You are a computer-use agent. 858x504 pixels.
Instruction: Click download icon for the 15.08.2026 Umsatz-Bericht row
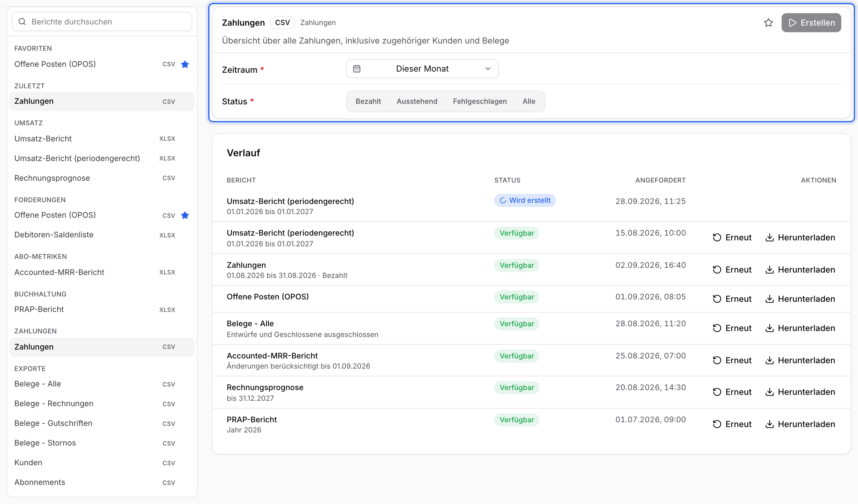(x=769, y=238)
